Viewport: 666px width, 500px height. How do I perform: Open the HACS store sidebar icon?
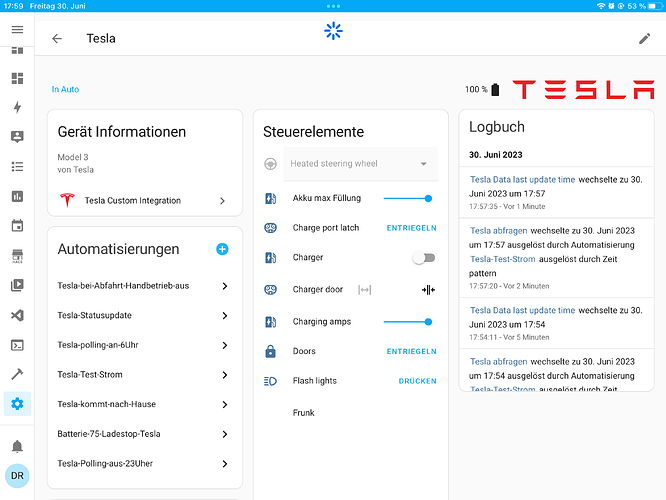tap(17, 256)
